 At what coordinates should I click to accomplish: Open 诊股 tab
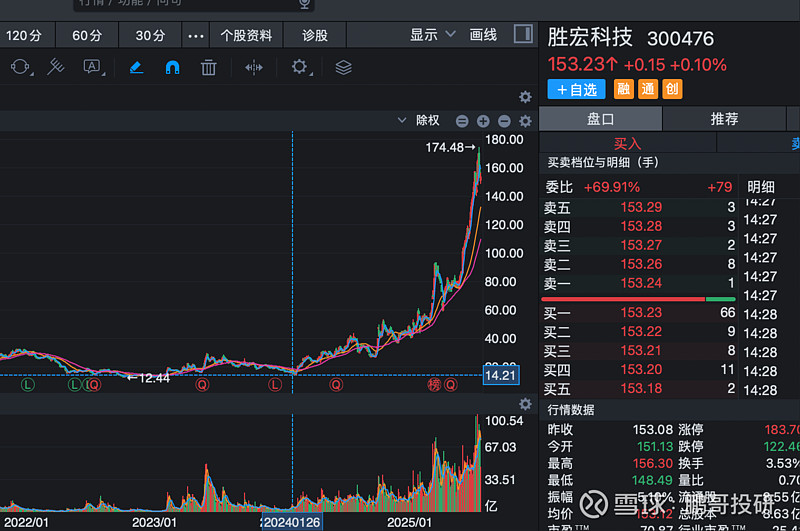[x=315, y=36]
